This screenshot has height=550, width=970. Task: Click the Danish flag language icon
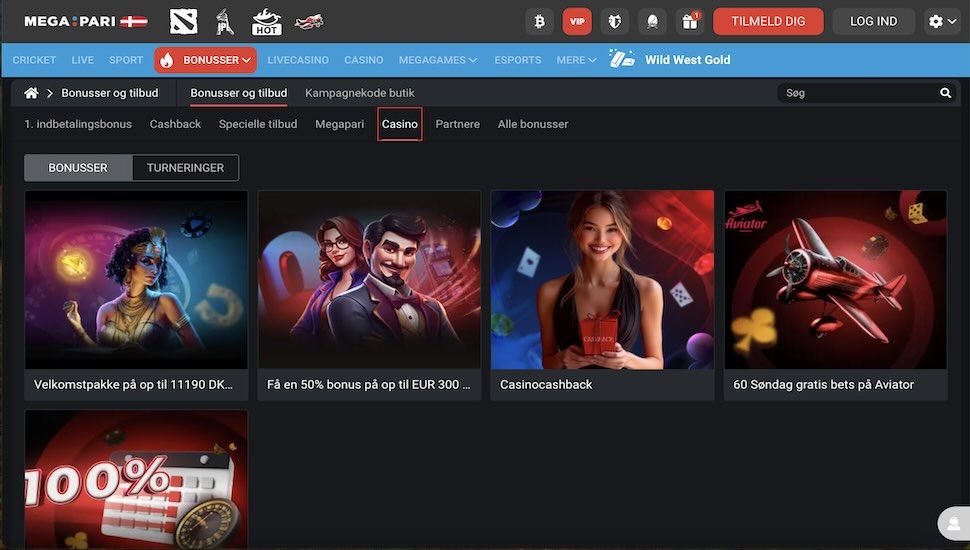(x=134, y=22)
